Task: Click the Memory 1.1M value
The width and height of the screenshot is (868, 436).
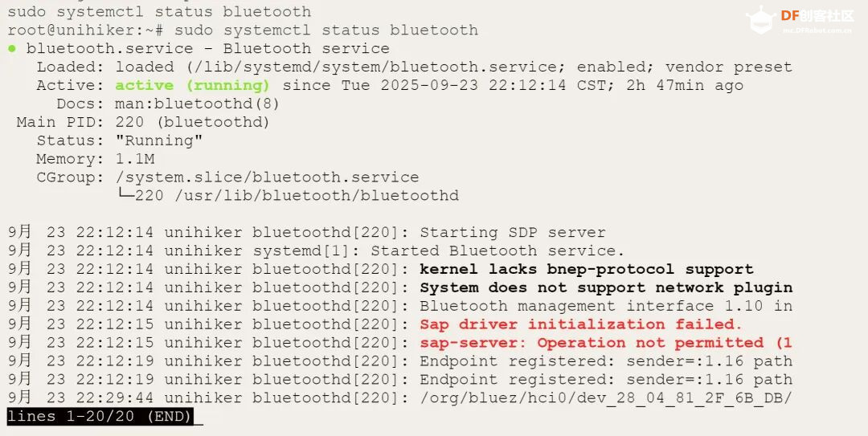Action: point(134,159)
